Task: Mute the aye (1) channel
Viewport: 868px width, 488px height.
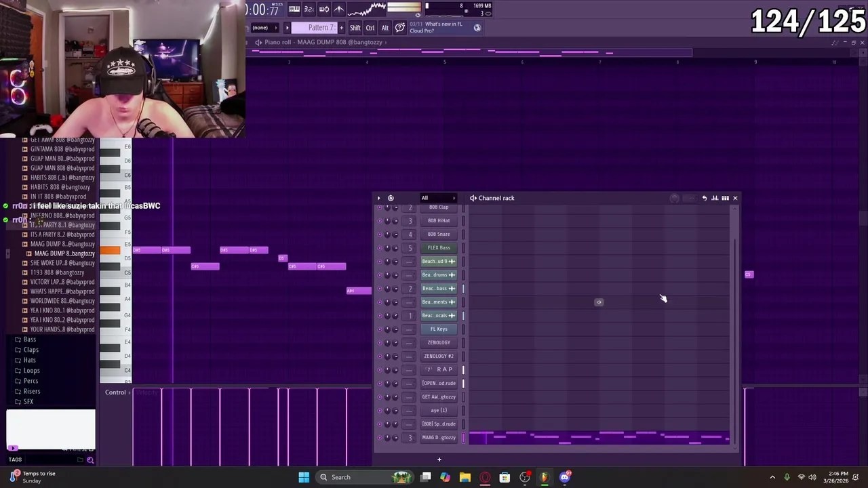Action: pos(379,410)
